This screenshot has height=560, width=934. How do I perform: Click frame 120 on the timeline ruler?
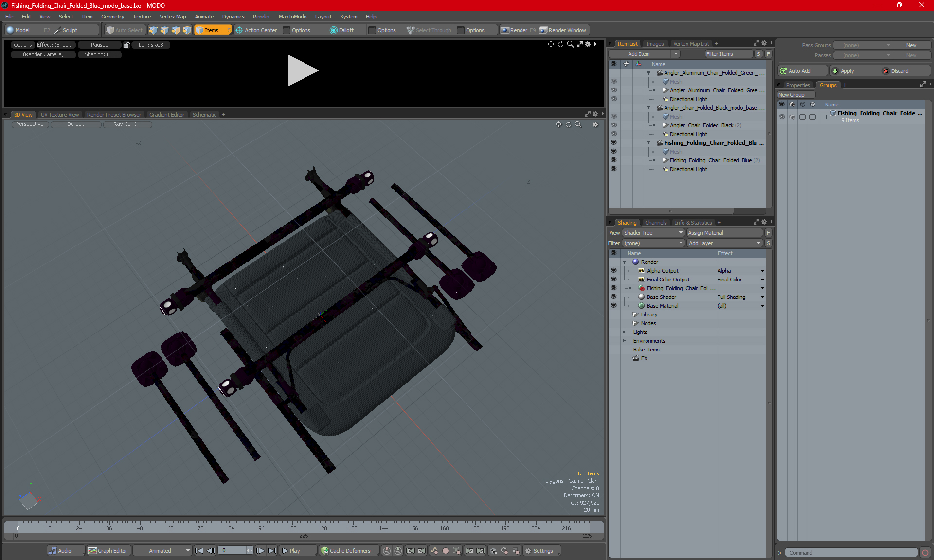(323, 527)
